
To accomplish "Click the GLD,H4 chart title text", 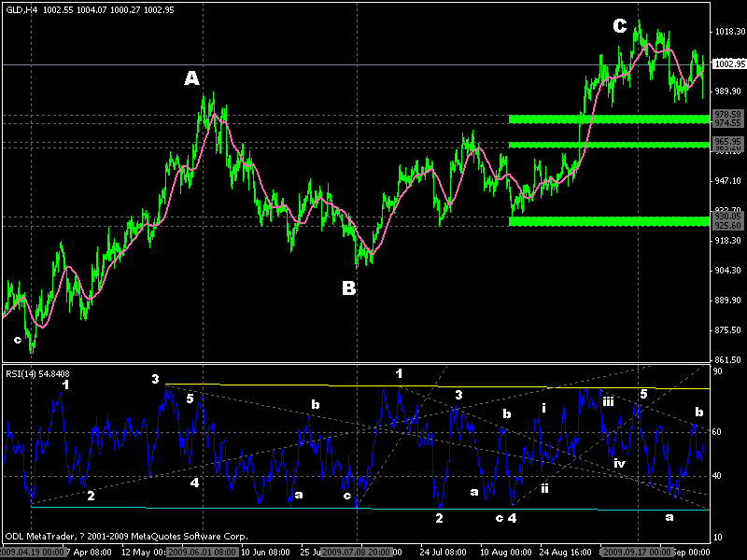I will click(x=21, y=9).
